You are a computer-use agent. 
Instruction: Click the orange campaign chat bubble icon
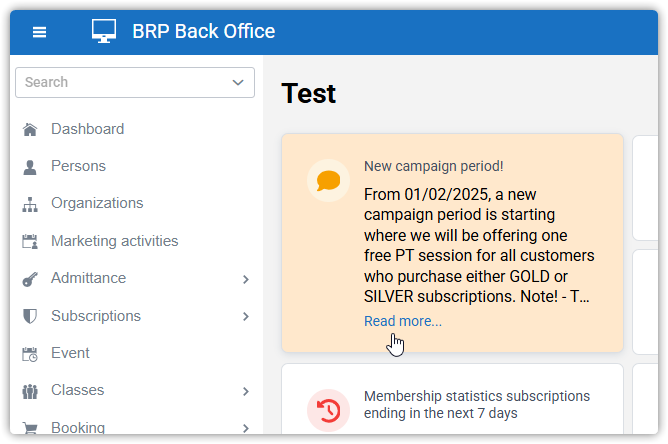[x=328, y=181]
